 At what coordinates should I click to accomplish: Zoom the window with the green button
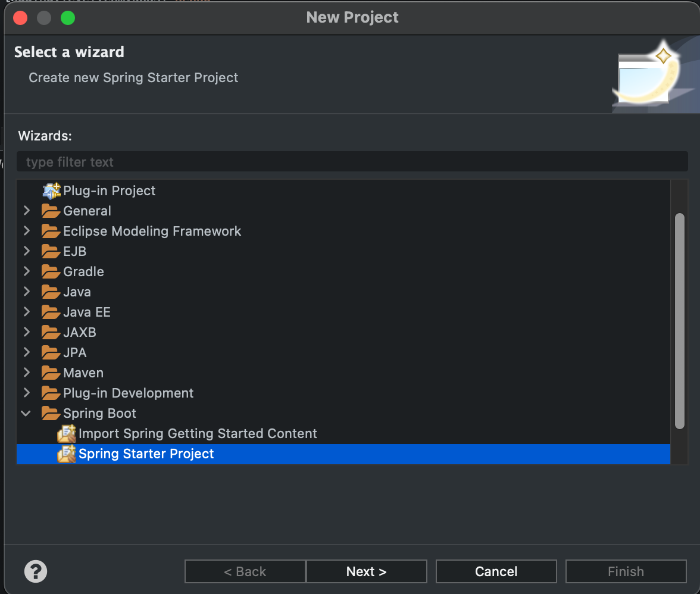68,18
